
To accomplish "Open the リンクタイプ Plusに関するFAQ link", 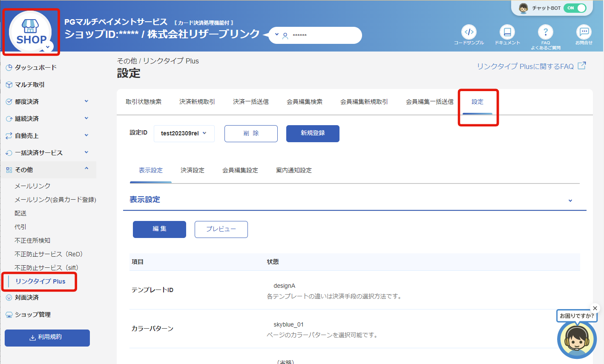I will point(525,66).
